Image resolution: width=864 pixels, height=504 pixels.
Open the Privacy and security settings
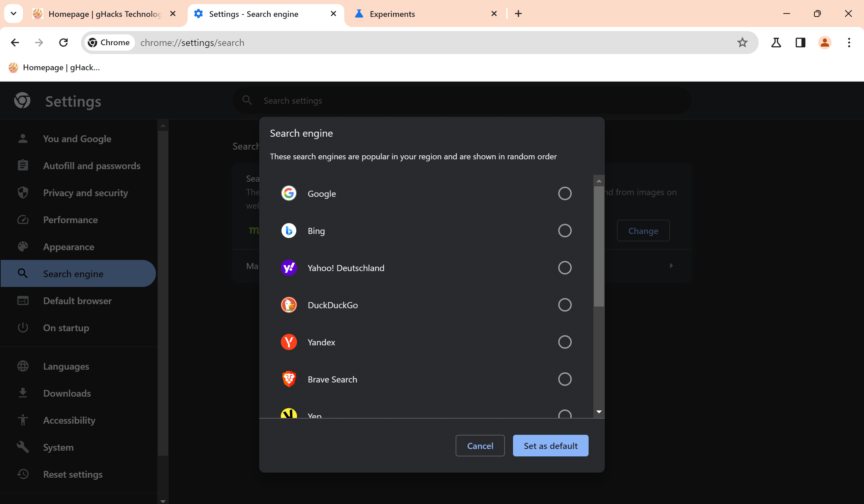tap(85, 193)
